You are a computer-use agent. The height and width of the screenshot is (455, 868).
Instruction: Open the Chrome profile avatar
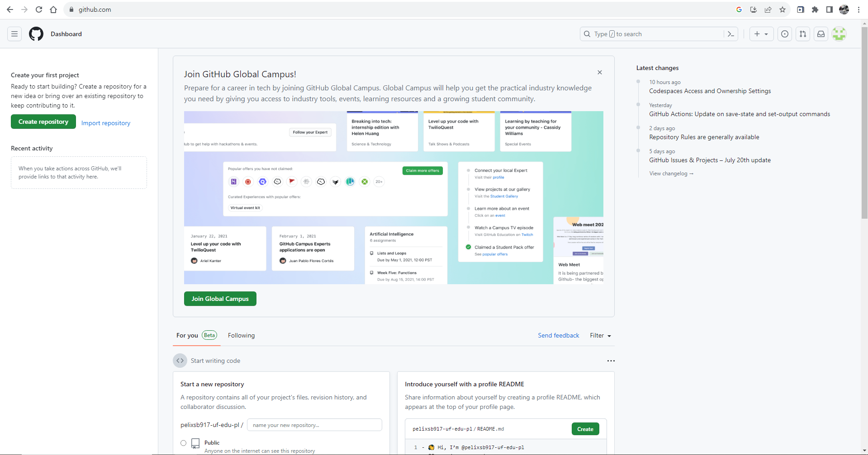coord(844,9)
